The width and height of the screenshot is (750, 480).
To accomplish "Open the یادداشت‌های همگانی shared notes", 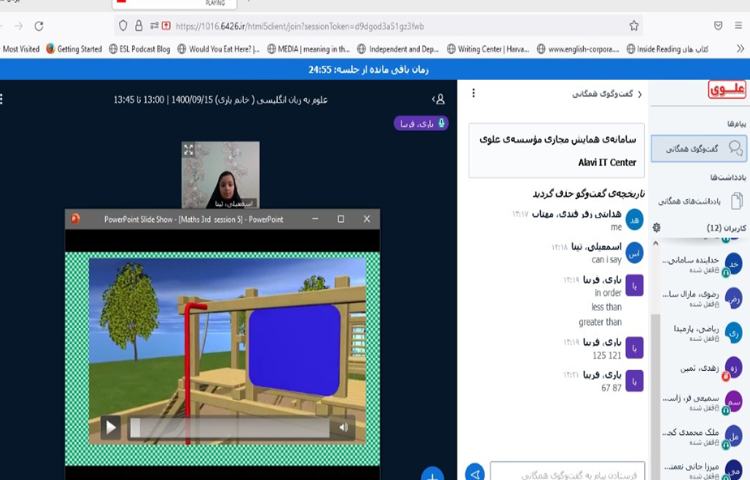I will click(x=699, y=201).
